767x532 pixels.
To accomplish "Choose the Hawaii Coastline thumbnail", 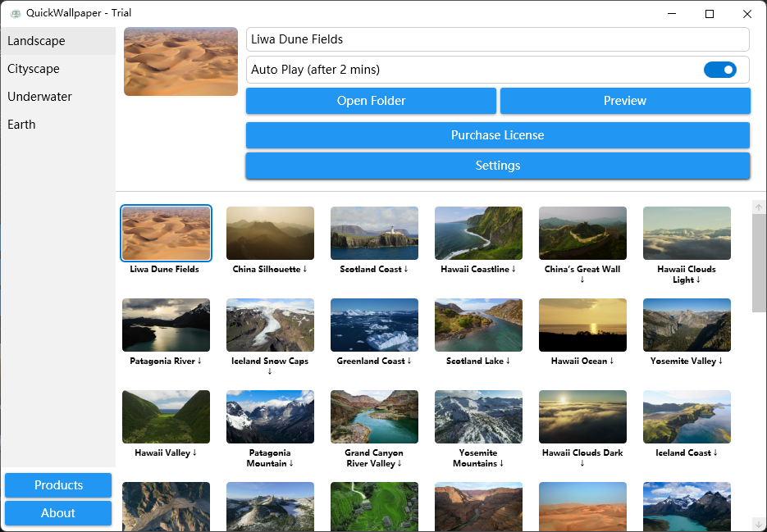I will [478, 234].
